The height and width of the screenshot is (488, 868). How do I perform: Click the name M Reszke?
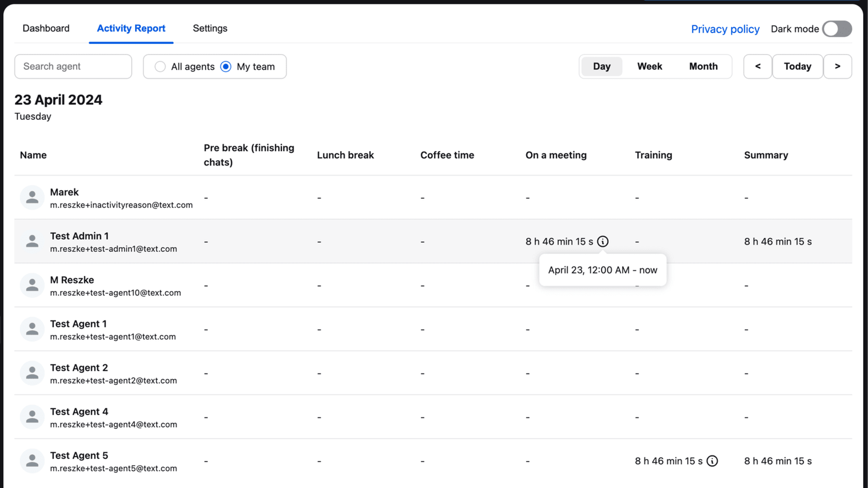[x=72, y=280]
